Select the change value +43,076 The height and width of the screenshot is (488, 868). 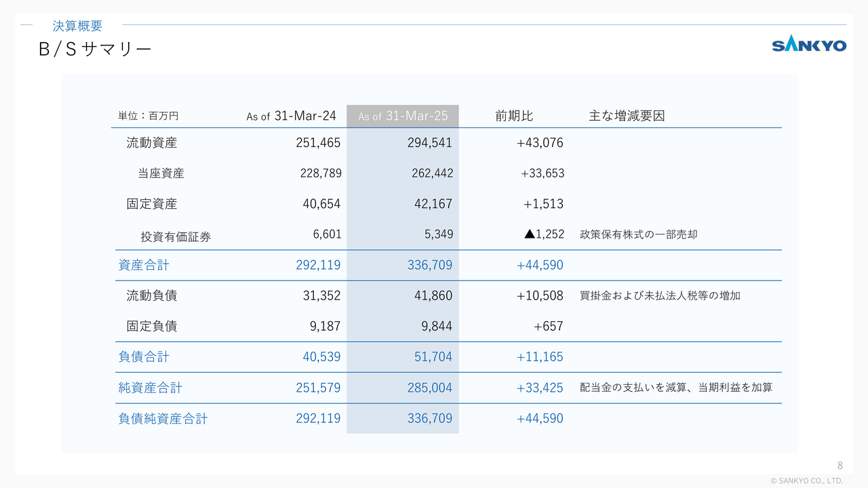click(x=539, y=143)
